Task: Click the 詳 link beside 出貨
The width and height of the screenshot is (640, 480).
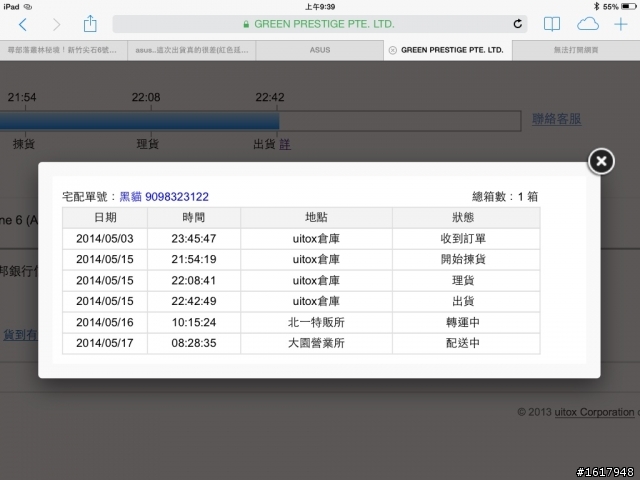Action: click(285, 144)
